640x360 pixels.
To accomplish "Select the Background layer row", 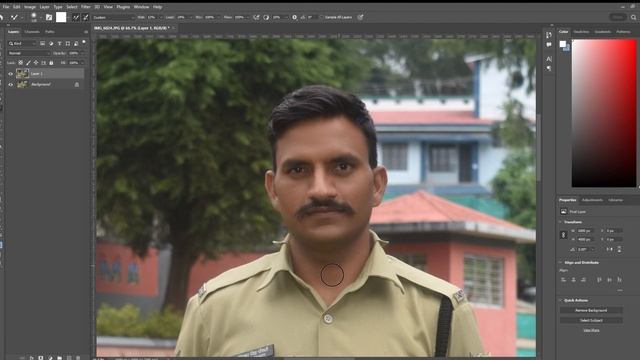I will 45,84.
